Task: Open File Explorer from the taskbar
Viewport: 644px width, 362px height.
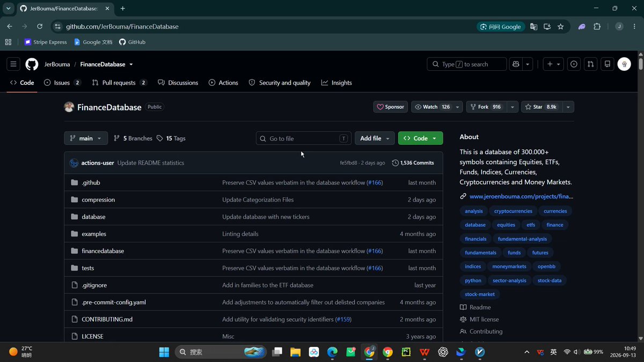Action: [295, 352]
